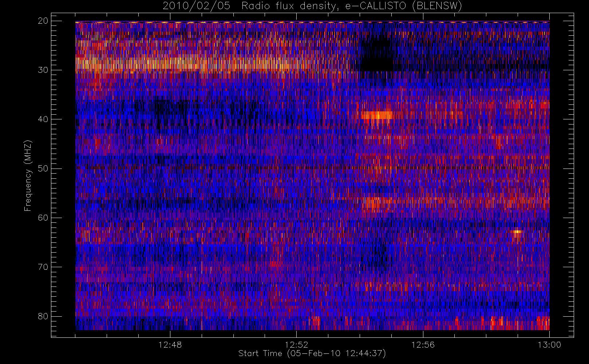Click the Start Time axis label below the plot

(x=312, y=353)
